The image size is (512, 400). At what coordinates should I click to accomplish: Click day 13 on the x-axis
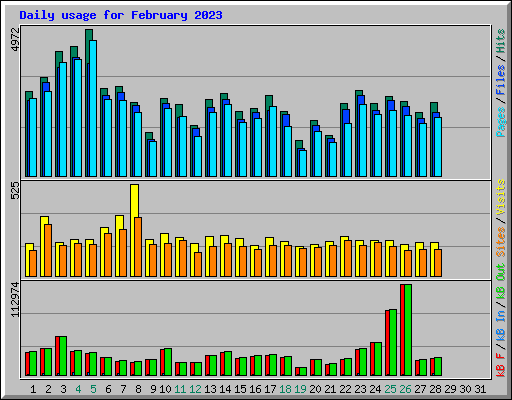(210, 389)
